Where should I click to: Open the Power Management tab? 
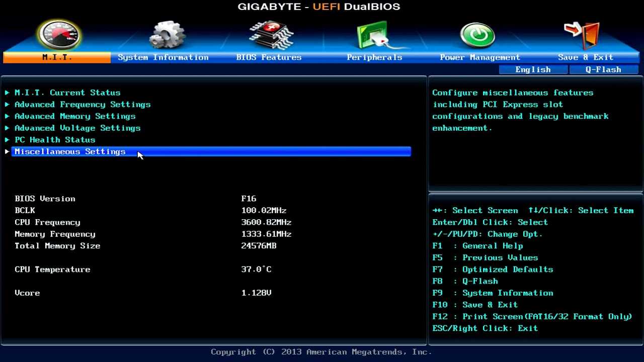[x=480, y=57]
